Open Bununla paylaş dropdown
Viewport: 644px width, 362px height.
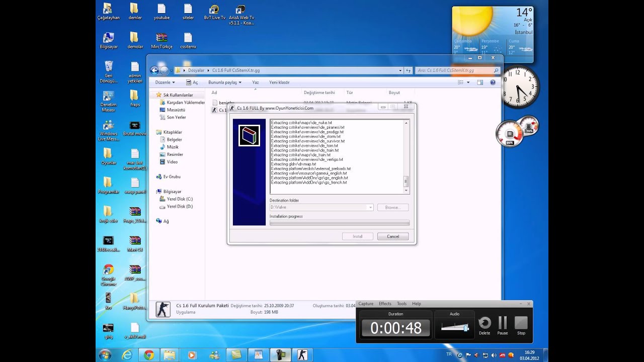[x=225, y=82]
